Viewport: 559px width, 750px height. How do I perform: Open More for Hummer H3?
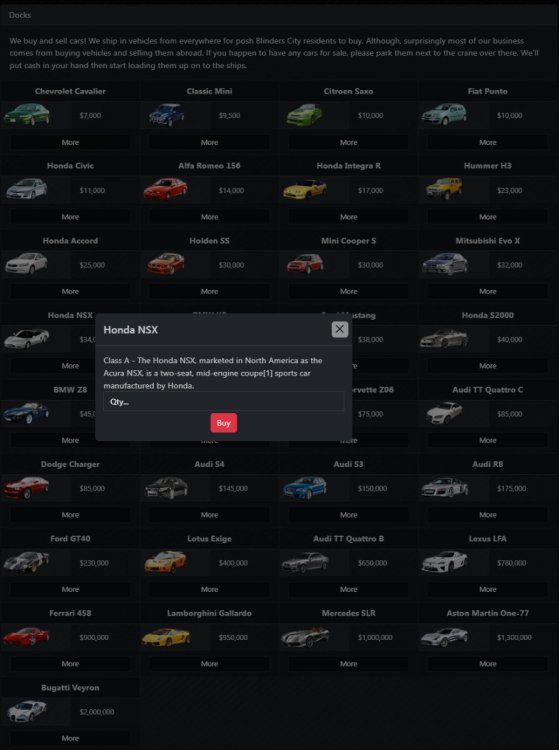click(x=488, y=217)
